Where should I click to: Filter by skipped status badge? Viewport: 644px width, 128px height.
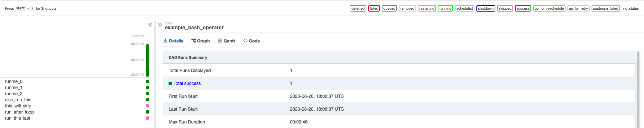coord(505,8)
